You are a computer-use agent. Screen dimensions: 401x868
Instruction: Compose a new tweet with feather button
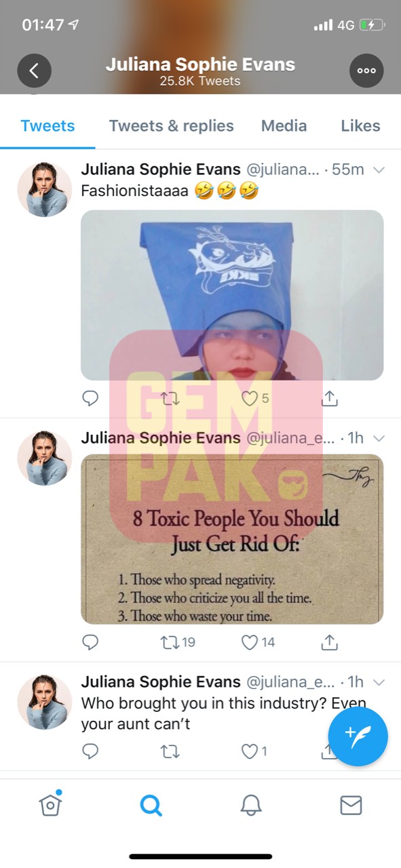tap(358, 736)
